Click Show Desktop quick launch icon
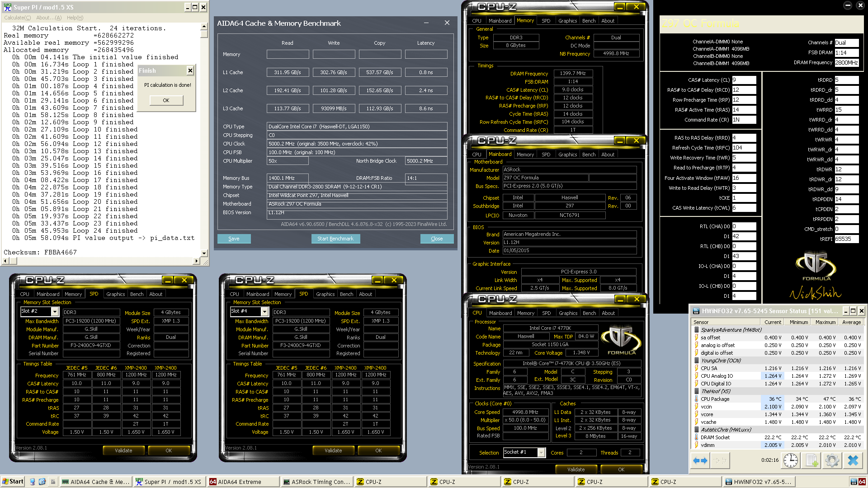The height and width of the screenshot is (488, 868). [33, 482]
